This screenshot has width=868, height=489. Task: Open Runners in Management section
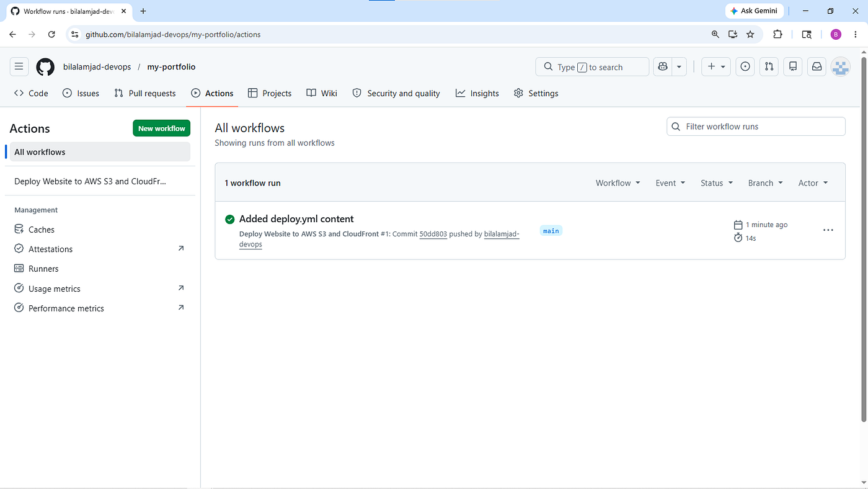(100, 269)
